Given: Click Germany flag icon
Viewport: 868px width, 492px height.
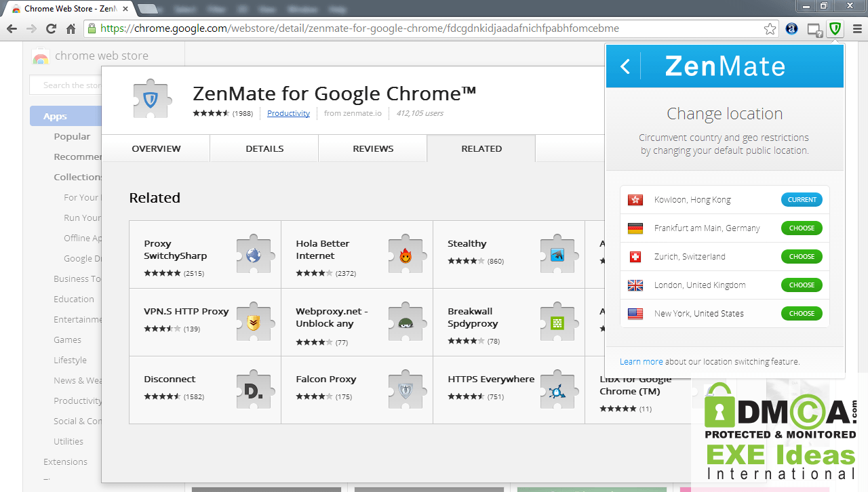Looking at the screenshot, I should pyautogui.click(x=635, y=228).
